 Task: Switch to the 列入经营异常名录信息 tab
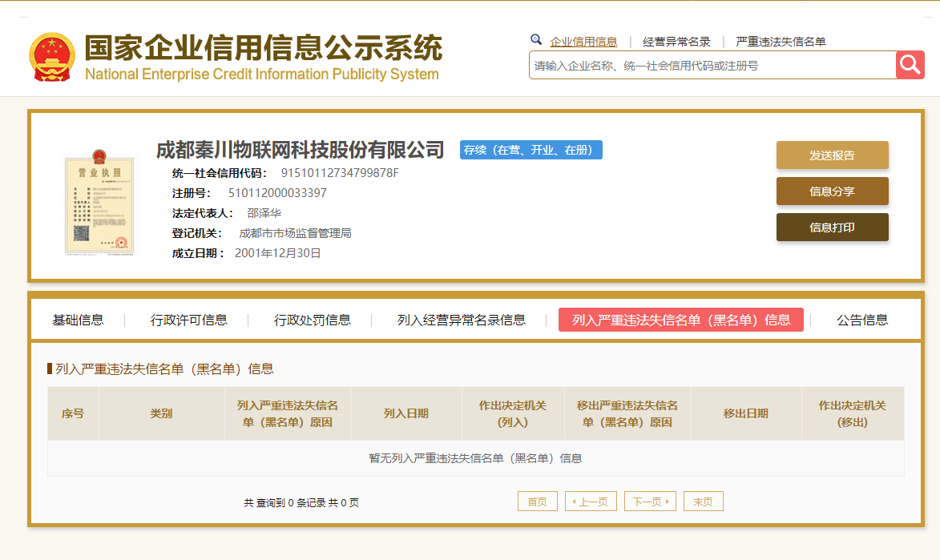tap(461, 320)
